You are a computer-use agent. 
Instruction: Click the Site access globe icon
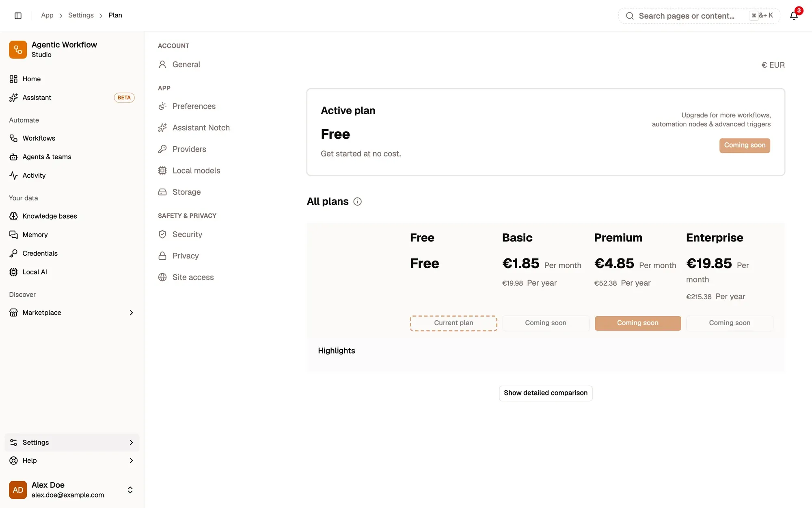[x=162, y=278]
